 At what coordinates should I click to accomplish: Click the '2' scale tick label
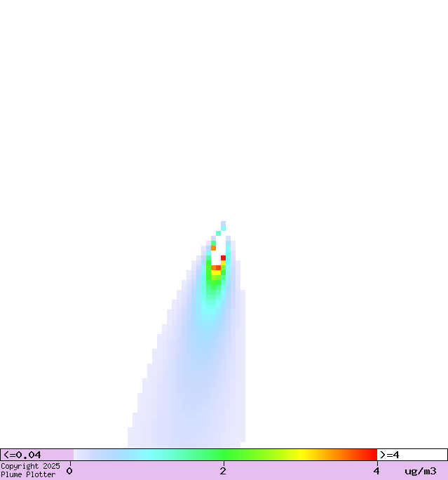(x=223, y=471)
